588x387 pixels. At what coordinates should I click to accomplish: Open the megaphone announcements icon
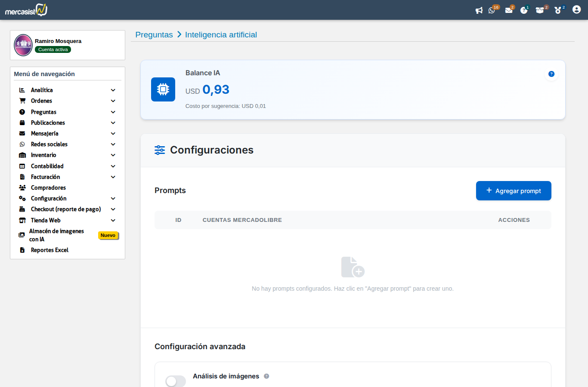pos(479,10)
